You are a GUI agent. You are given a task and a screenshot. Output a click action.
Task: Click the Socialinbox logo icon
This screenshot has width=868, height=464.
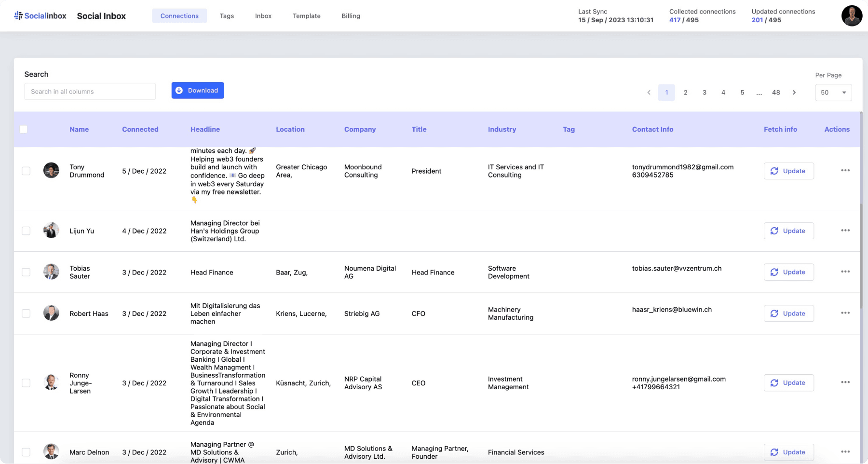18,16
